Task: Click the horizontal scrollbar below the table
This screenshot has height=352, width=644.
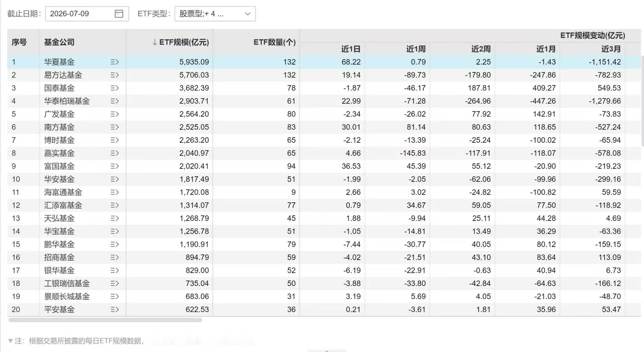Action: coord(105,320)
